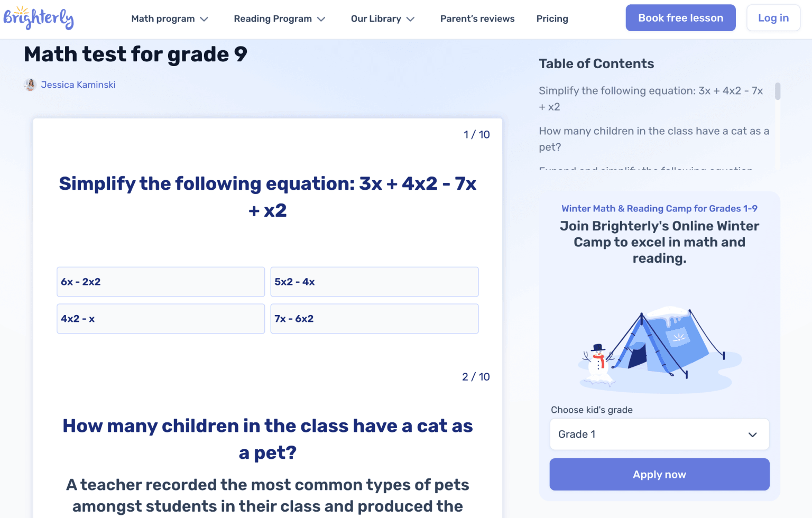The image size is (812, 518).
Task: Click the Winter Math & Reading Camp heading
Action: click(659, 208)
